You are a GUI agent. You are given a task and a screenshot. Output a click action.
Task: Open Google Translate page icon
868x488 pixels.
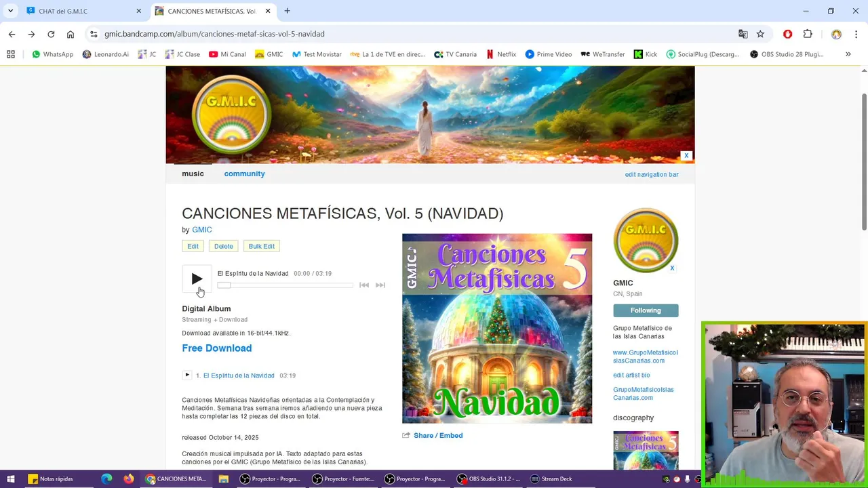point(743,34)
